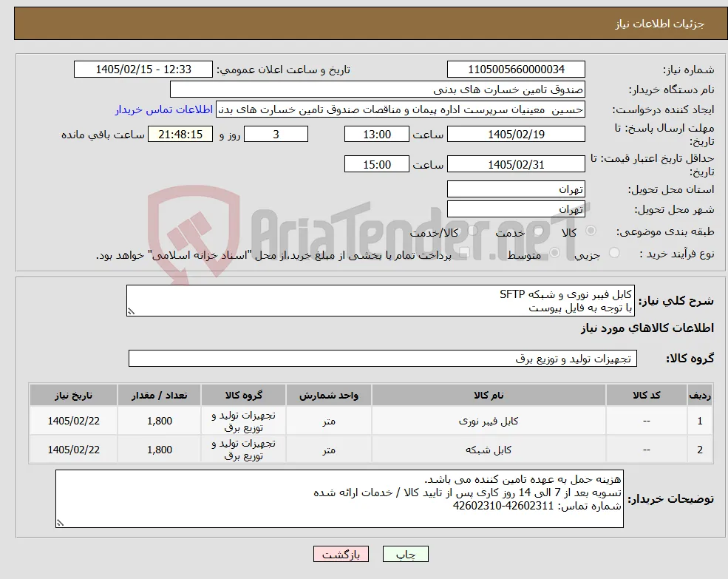Toggle the Islamic treasury bonds payment checkbox
Image resolution: width=728 pixels, height=579 pixels.
pos(464,253)
